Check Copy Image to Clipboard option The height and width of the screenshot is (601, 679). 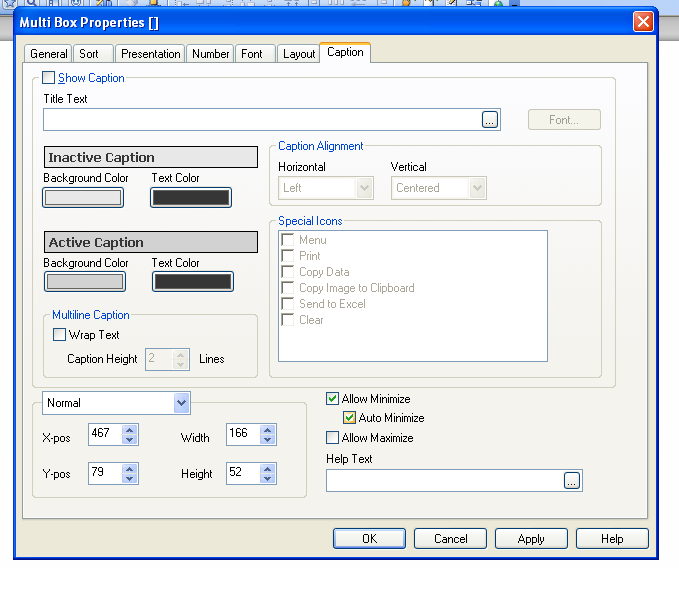[288, 288]
